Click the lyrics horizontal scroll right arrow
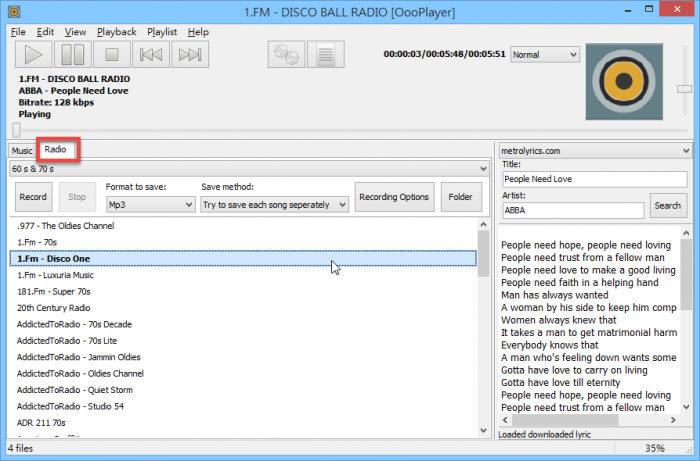The height and width of the screenshot is (461, 700). pyautogui.click(x=673, y=420)
